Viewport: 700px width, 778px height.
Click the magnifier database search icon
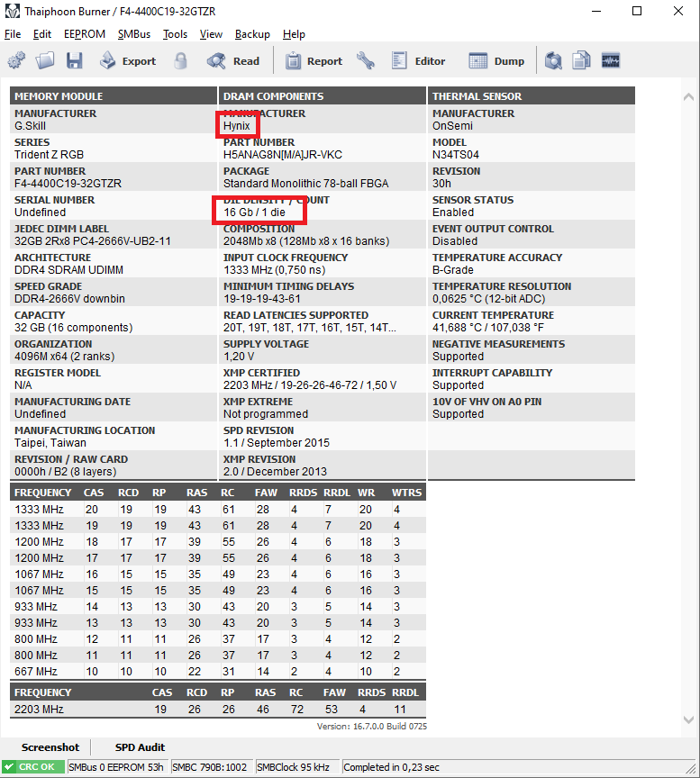pos(553,61)
